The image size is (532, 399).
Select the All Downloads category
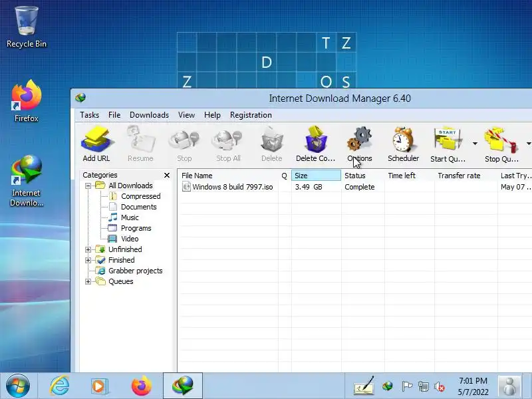tap(130, 186)
